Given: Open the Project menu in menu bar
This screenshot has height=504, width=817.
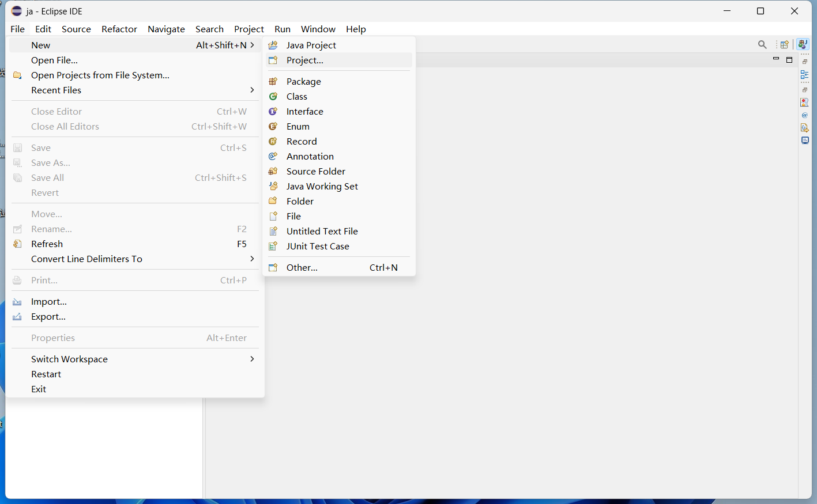Looking at the screenshot, I should coord(249,29).
